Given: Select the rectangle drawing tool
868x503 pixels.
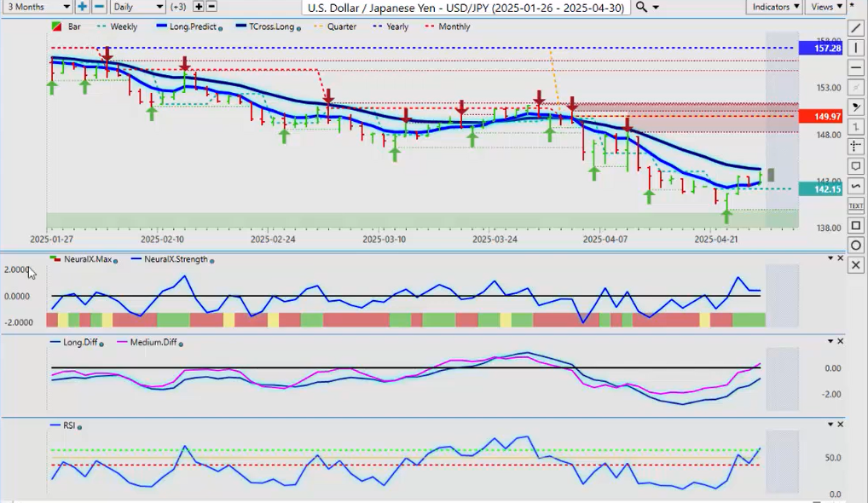Looking at the screenshot, I should pyautogui.click(x=856, y=226).
